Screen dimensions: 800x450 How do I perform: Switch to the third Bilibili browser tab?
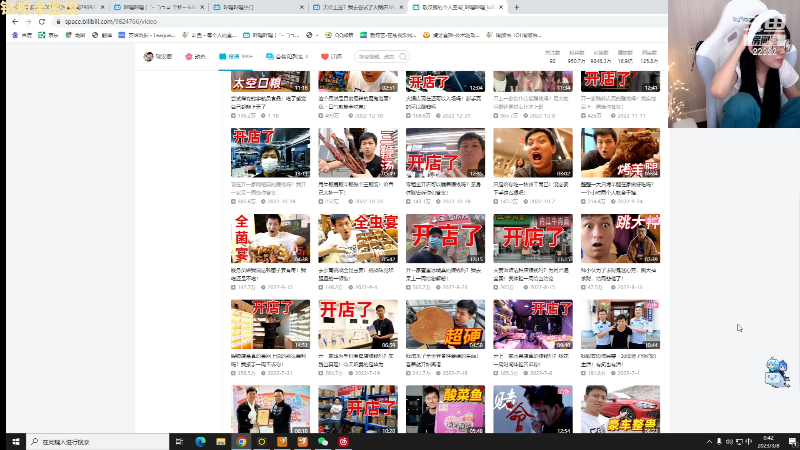(259, 7)
